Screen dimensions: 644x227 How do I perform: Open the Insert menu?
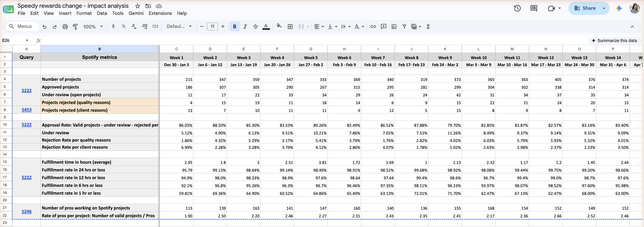[65, 13]
